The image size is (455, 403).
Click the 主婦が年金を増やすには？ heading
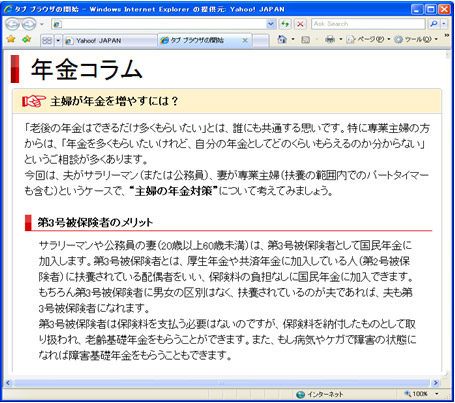point(114,101)
